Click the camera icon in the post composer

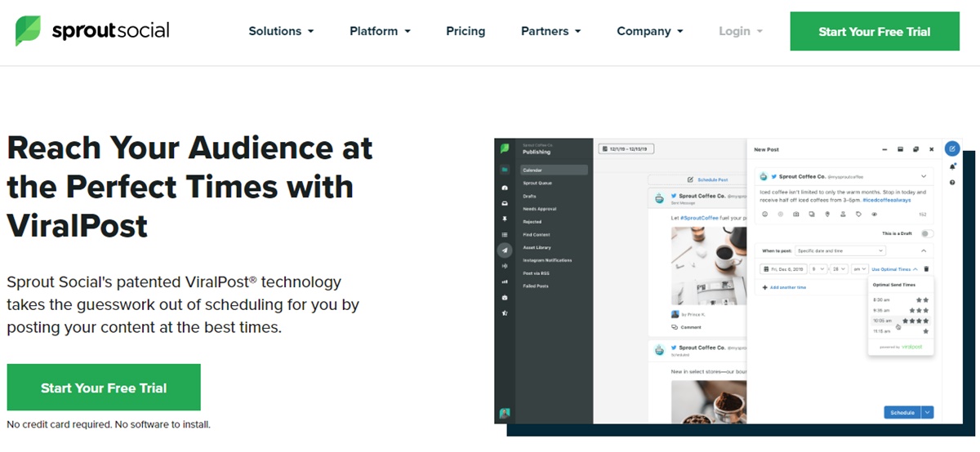point(796,215)
